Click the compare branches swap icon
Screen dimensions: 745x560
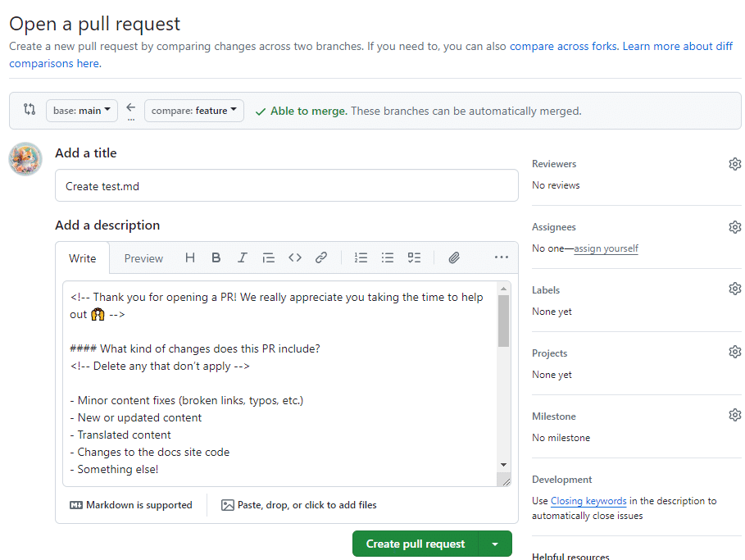(x=30, y=109)
